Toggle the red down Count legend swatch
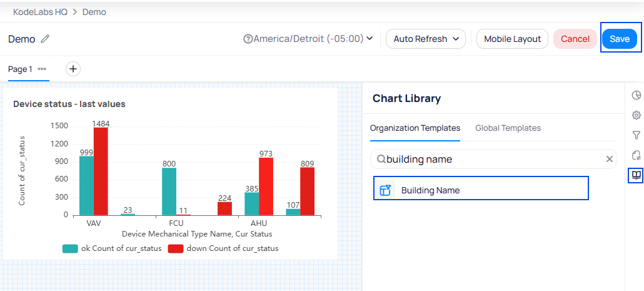The height and width of the screenshot is (291, 644). pyautogui.click(x=176, y=248)
